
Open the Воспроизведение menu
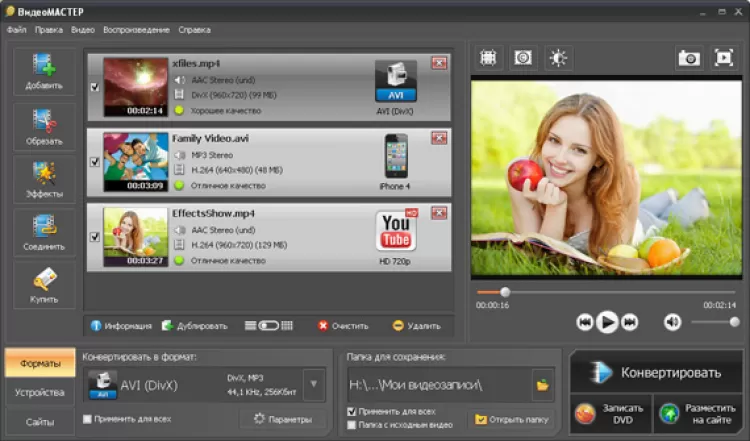click(x=138, y=30)
